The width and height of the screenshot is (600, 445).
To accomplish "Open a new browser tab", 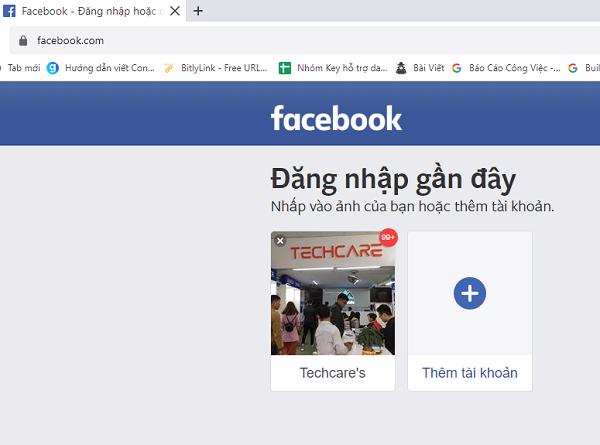I will point(198,11).
